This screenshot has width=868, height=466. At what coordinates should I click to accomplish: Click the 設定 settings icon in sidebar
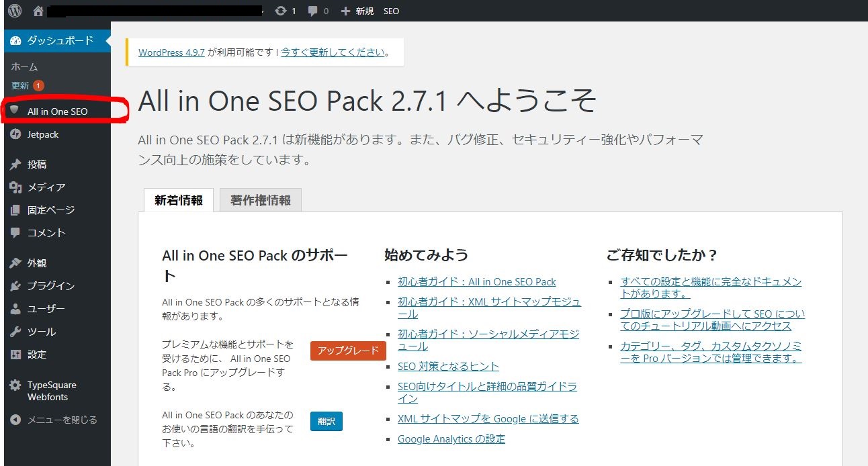[x=15, y=355]
